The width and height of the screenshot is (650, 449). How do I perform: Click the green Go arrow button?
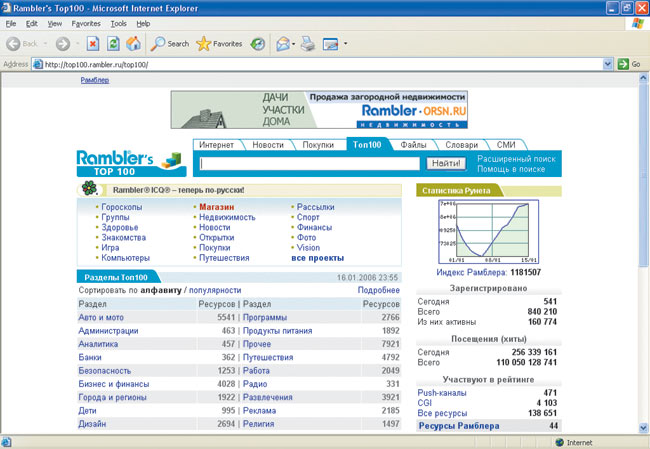(623, 64)
